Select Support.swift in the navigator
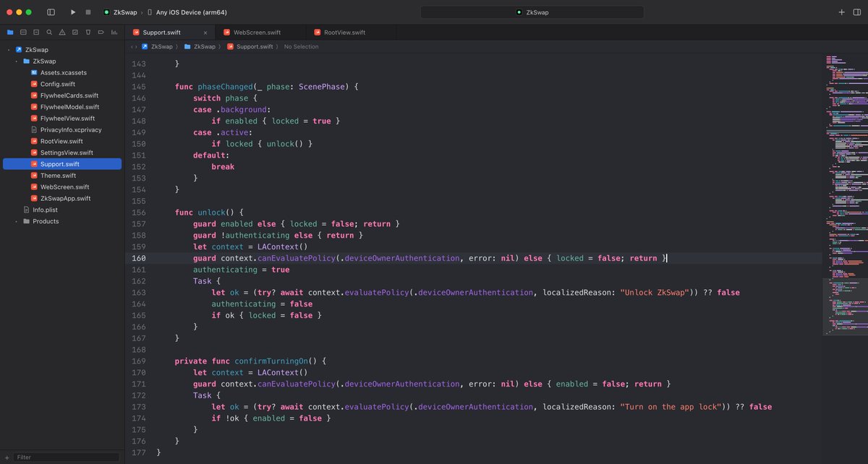 point(62,164)
